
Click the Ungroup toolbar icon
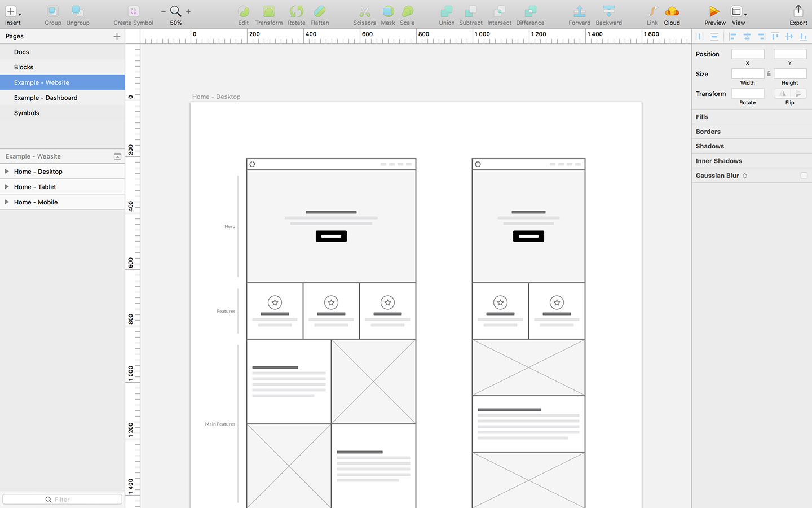(x=77, y=11)
